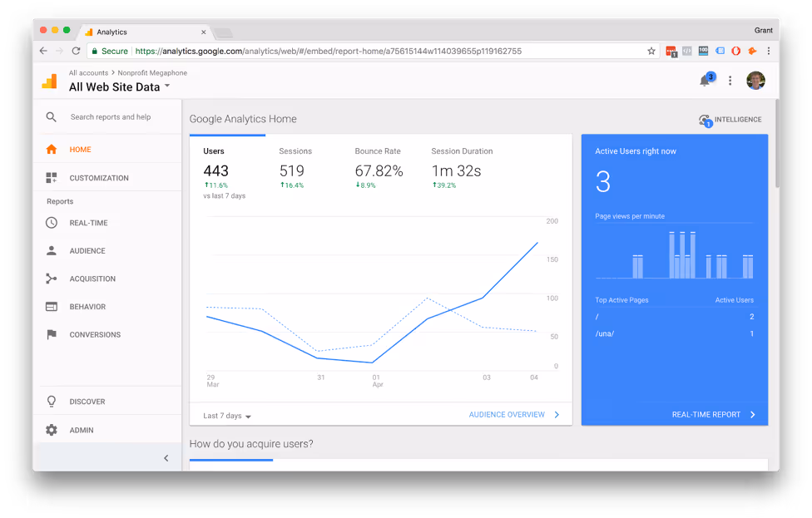Click the orange extension icon in toolbar
Image resolution: width=812 pixels, height=518 pixels.
point(752,51)
